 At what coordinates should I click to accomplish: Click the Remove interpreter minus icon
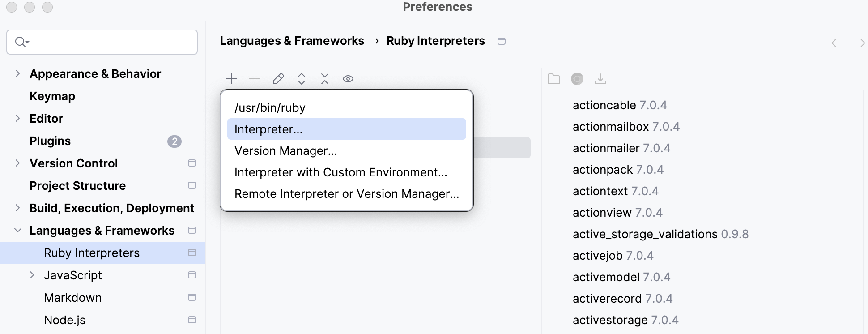255,79
